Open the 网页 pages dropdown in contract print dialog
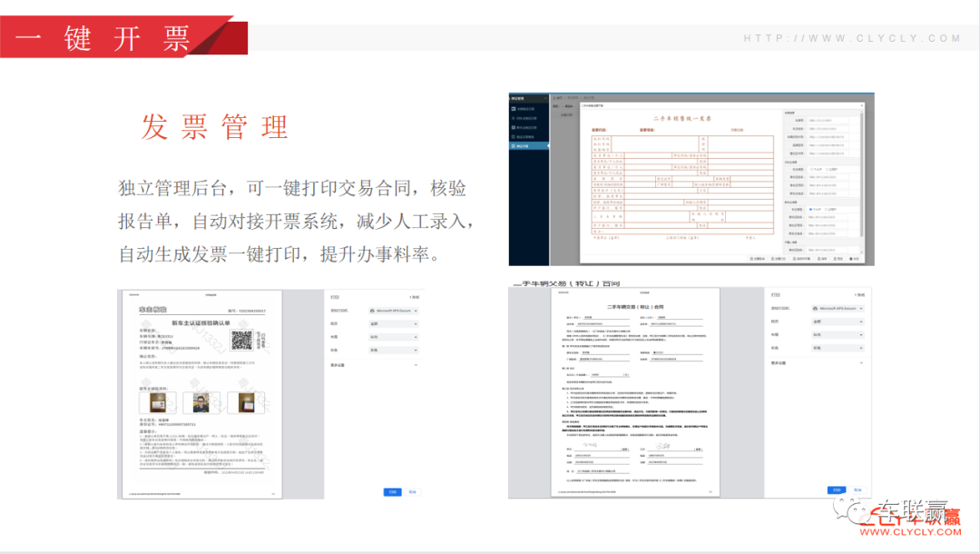The width and height of the screenshot is (980, 554). (838, 322)
